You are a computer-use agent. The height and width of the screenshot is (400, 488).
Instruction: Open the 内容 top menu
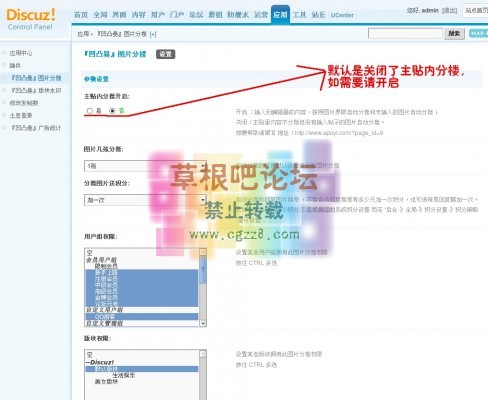138,15
